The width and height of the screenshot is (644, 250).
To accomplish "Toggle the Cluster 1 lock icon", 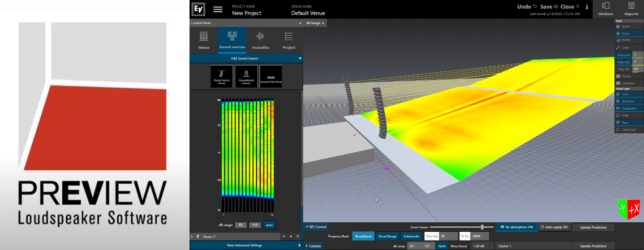I will pos(291,236).
